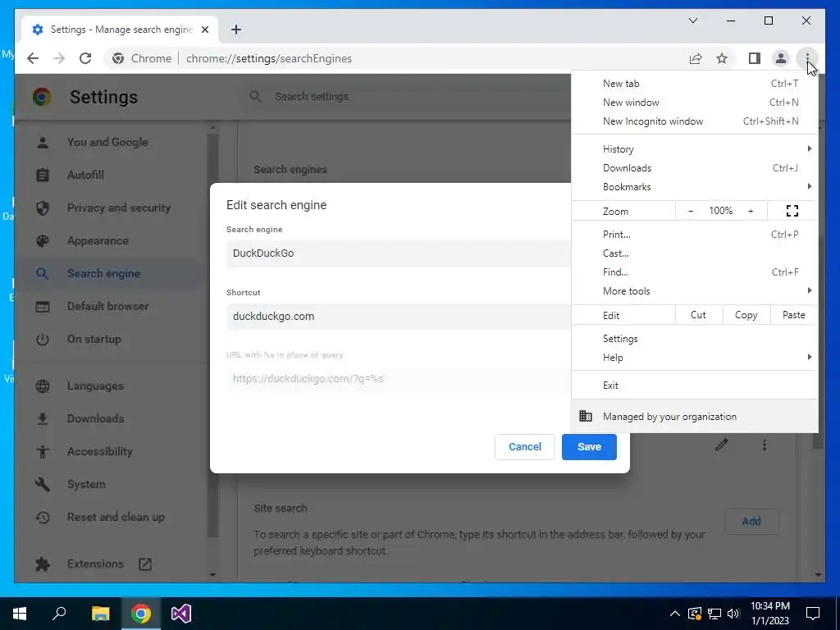Open Autofill settings section

(85, 175)
